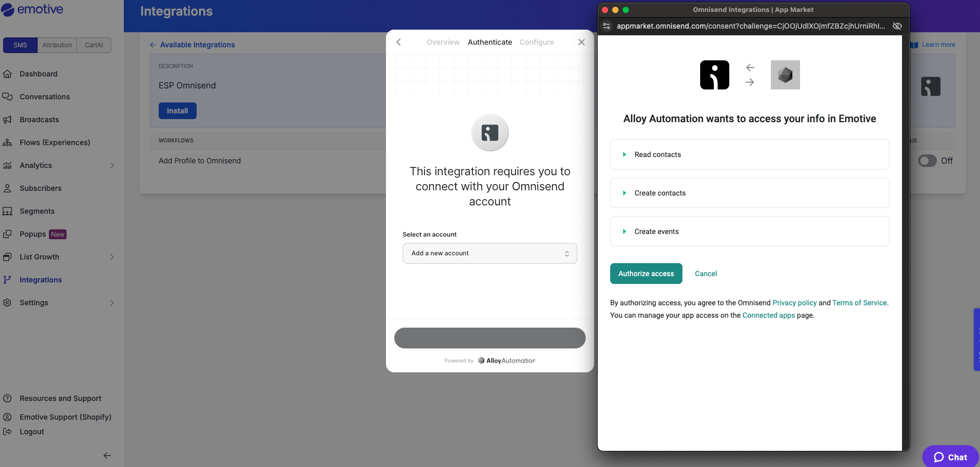The width and height of the screenshot is (980, 467).
Task: Click Omnisend logo in authentication modal
Action: (x=490, y=133)
